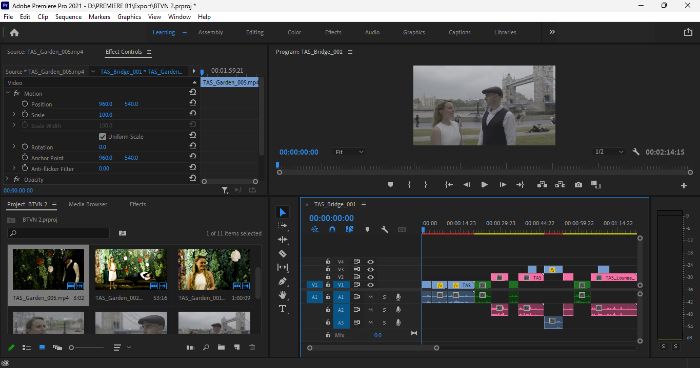700x368 pixels.
Task: Select the Selection tool arrow
Action: (283, 212)
